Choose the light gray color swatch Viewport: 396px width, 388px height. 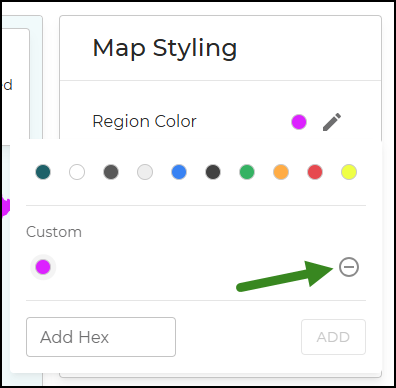coord(145,172)
